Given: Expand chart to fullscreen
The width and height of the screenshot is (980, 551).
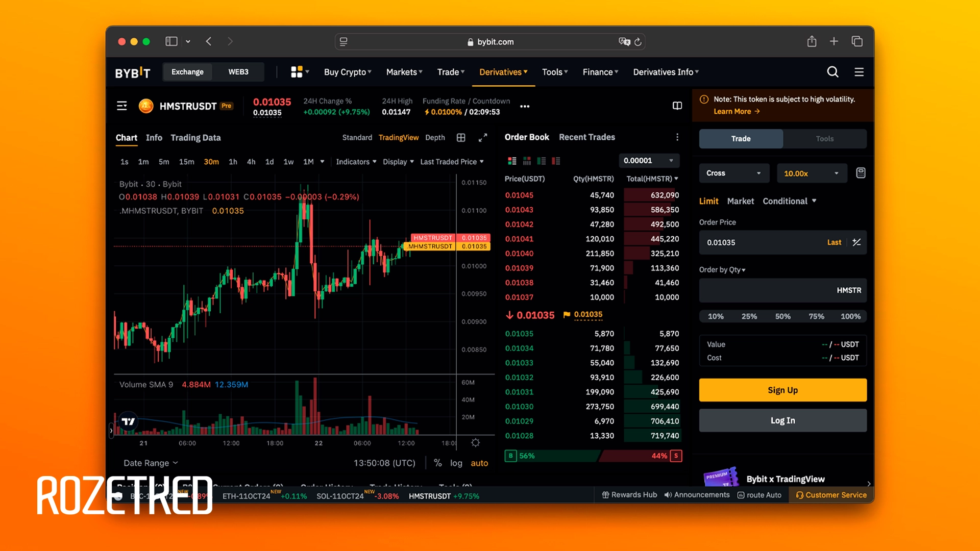Looking at the screenshot, I should pos(483,138).
